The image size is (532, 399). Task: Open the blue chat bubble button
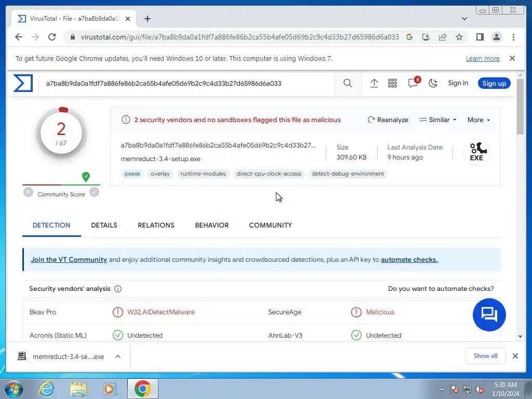click(x=489, y=314)
